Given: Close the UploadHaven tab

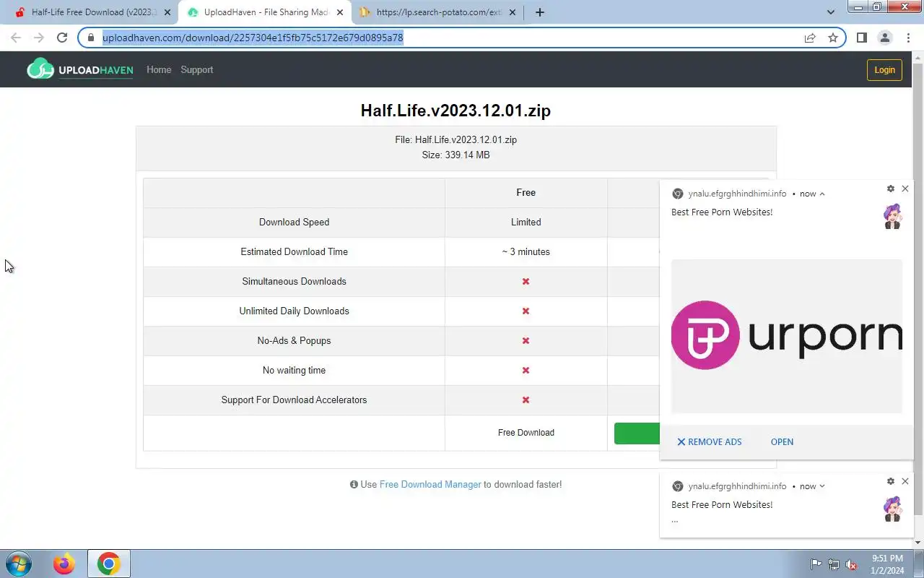Looking at the screenshot, I should pos(340,12).
